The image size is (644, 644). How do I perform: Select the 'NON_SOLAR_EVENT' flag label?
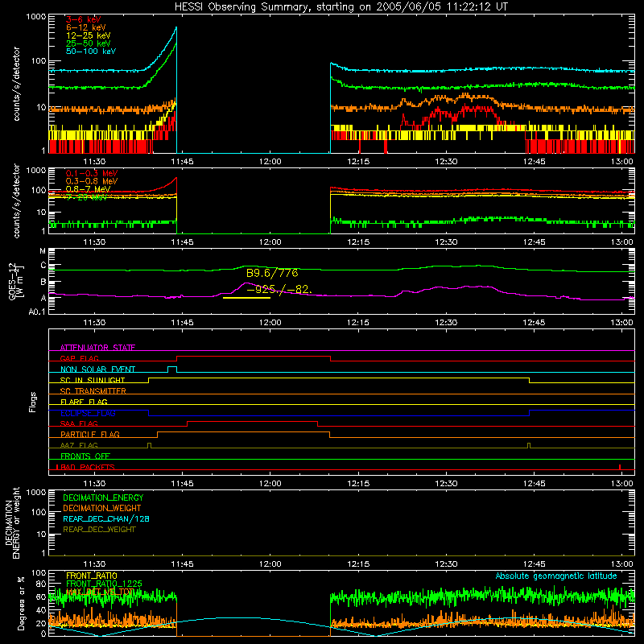click(97, 369)
